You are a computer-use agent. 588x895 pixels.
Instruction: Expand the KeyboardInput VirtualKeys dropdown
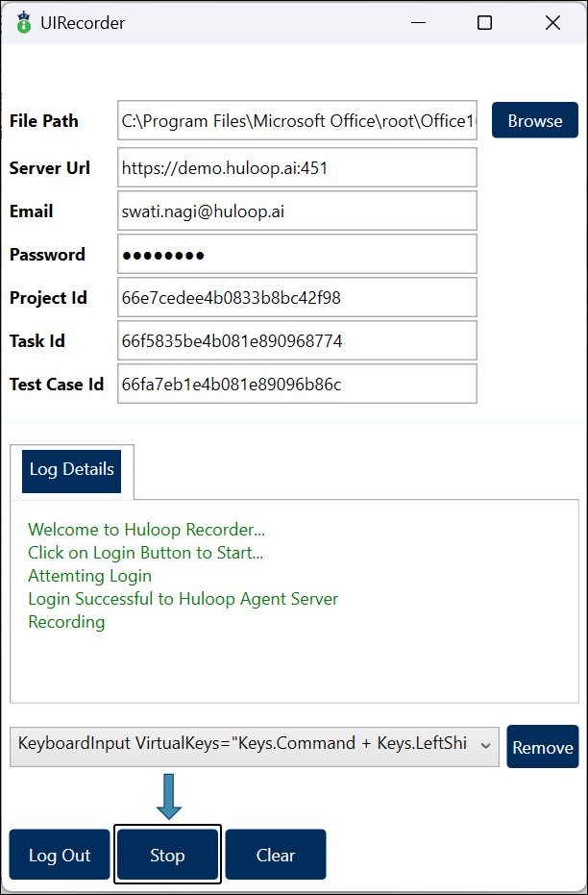[255, 747]
